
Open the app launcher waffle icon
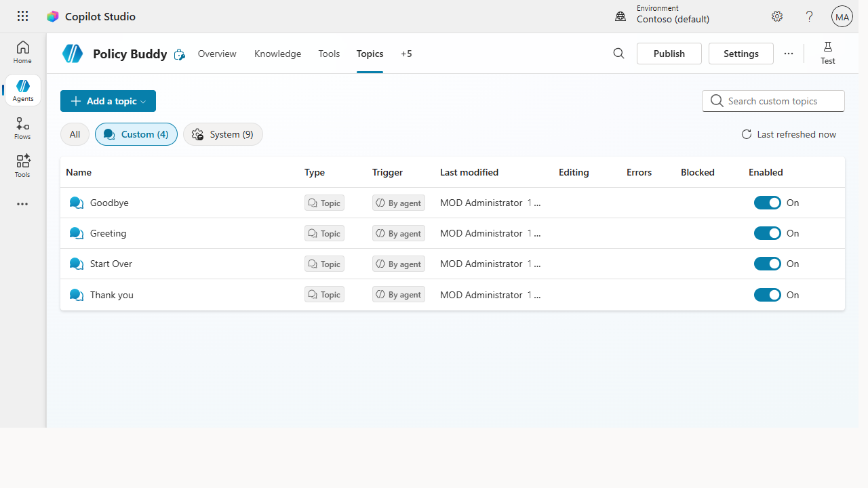click(22, 16)
